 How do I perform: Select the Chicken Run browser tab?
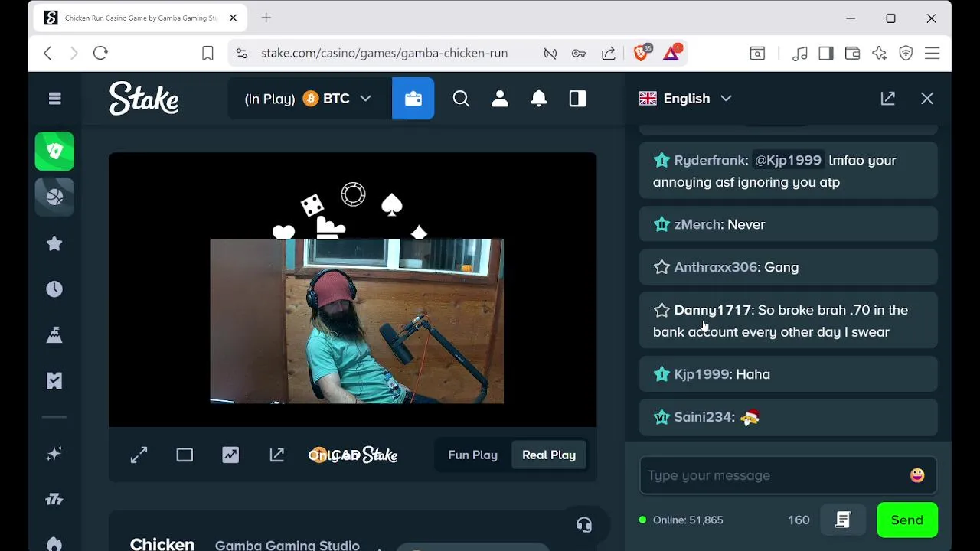click(140, 18)
